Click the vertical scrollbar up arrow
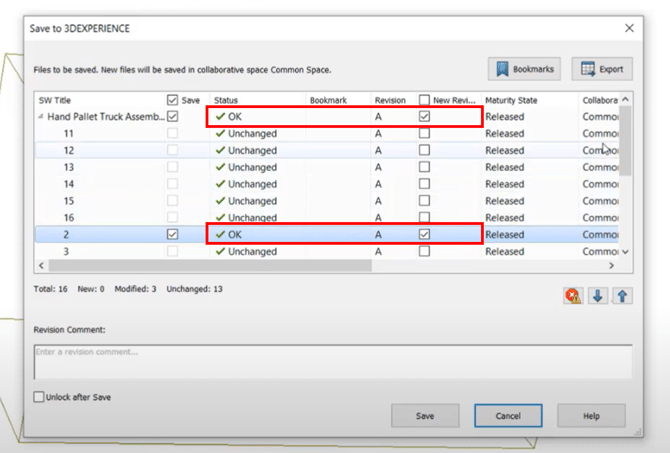Viewport: 670px width, 453px height. [625, 99]
